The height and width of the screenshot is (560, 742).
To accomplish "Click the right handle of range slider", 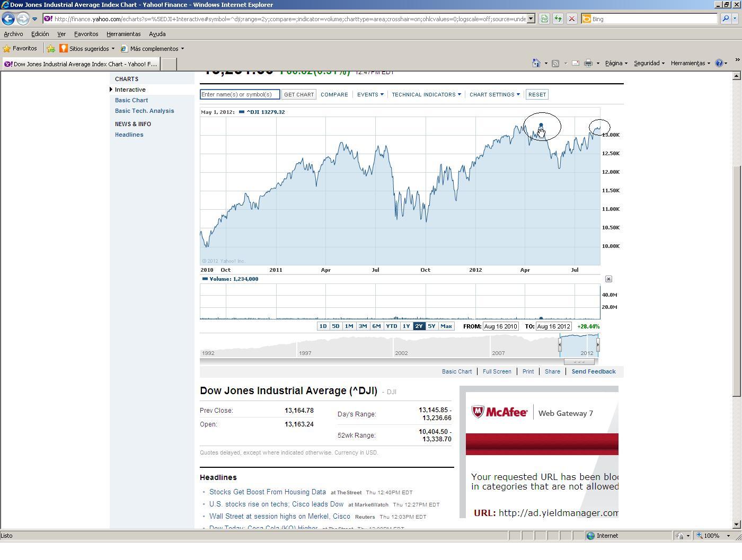I will pyautogui.click(x=598, y=344).
